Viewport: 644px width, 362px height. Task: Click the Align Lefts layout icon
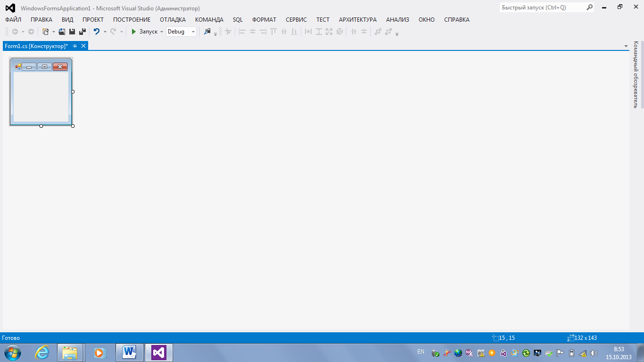point(242,32)
